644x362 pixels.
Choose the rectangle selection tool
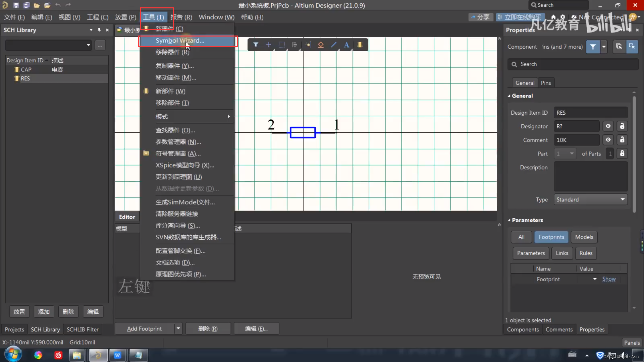[282, 45]
